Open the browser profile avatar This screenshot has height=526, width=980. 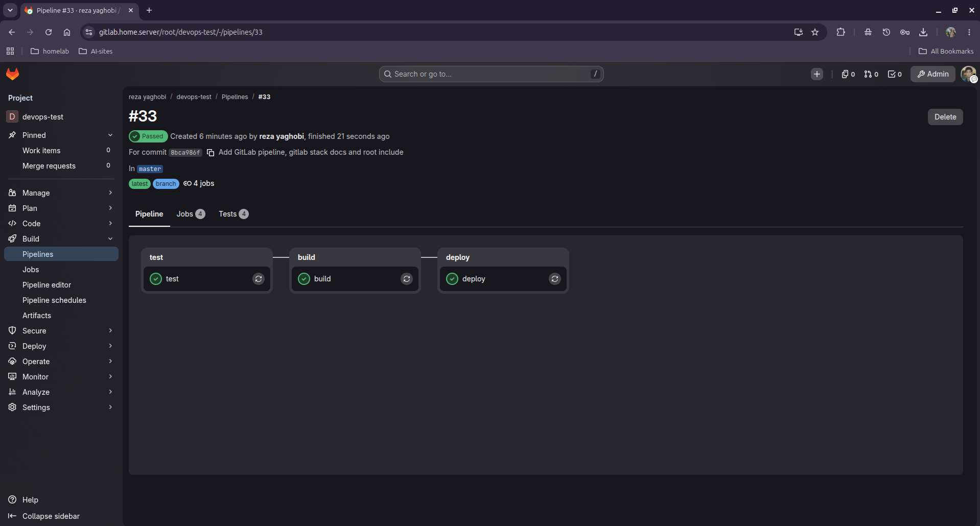coord(950,32)
